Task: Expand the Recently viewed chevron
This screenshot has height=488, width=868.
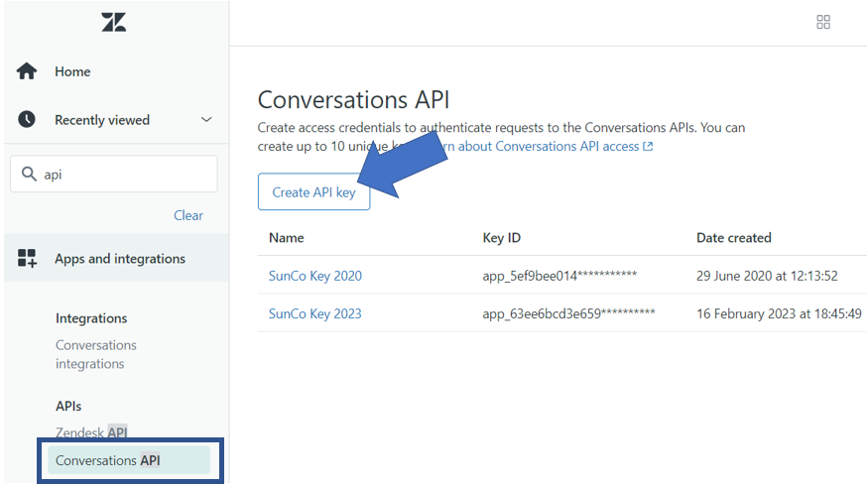Action: [206, 119]
